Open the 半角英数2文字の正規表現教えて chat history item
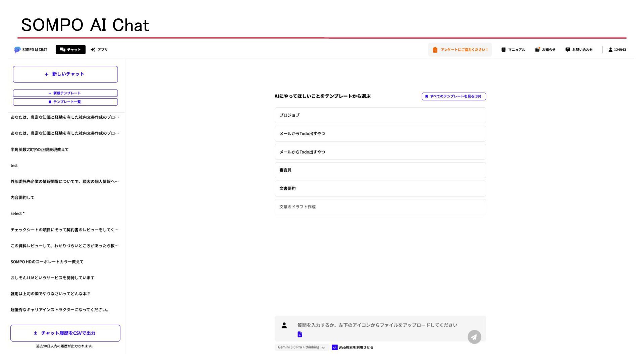The height and width of the screenshot is (362, 644). pyautogui.click(x=40, y=149)
